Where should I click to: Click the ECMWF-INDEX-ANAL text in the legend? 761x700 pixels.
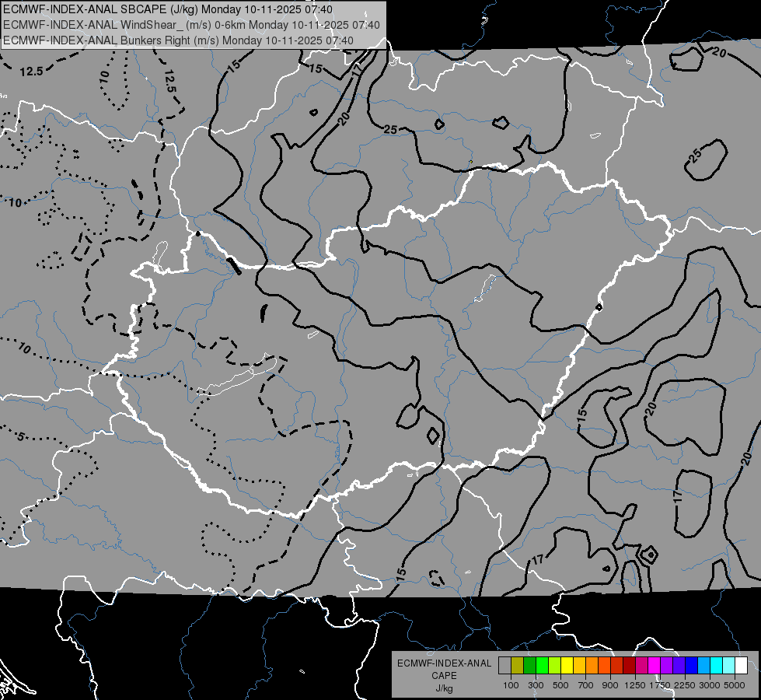pos(444,663)
